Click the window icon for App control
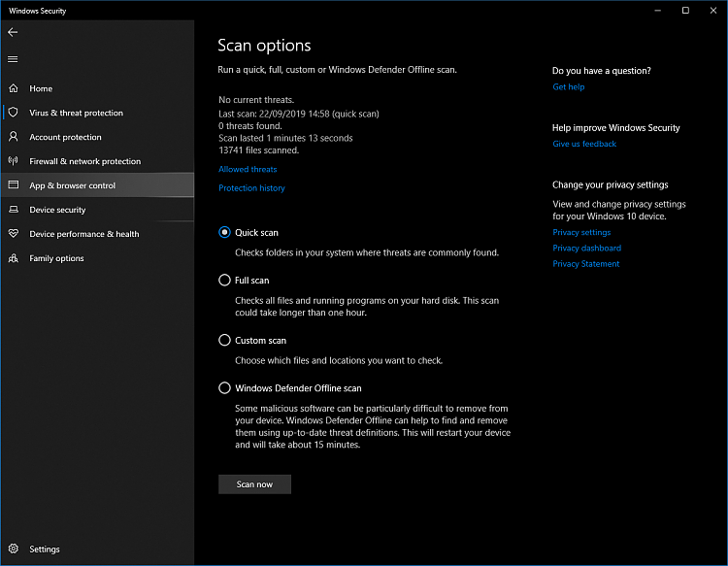The image size is (728, 566). [x=14, y=184]
